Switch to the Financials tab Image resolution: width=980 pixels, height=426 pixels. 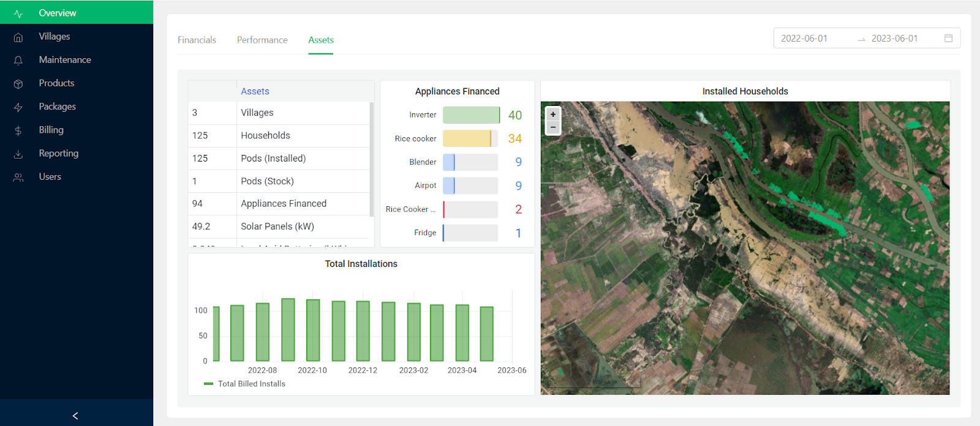pyautogui.click(x=197, y=40)
